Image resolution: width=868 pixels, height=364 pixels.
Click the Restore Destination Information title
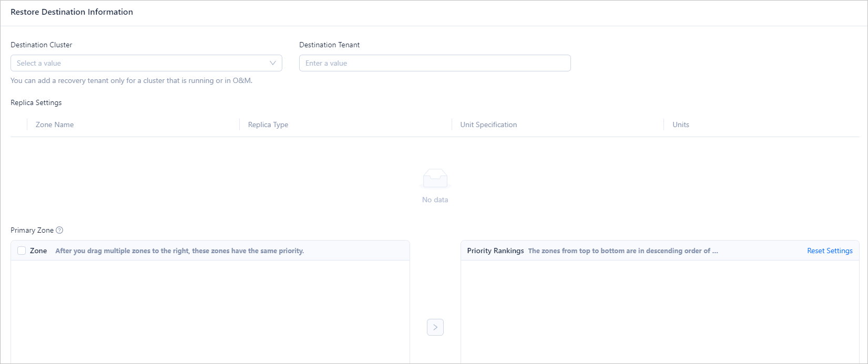click(72, 12)
